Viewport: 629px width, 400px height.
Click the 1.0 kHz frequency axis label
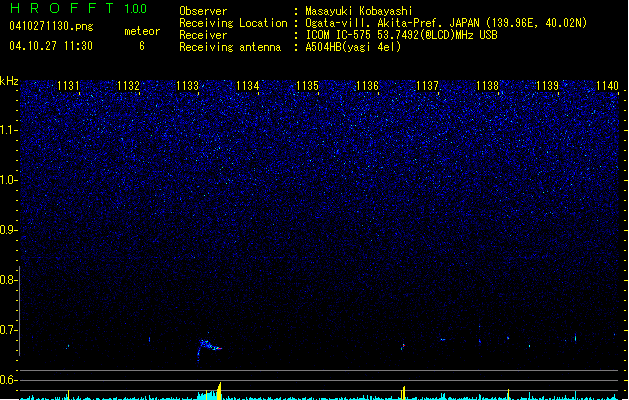[x=8, y=180]
